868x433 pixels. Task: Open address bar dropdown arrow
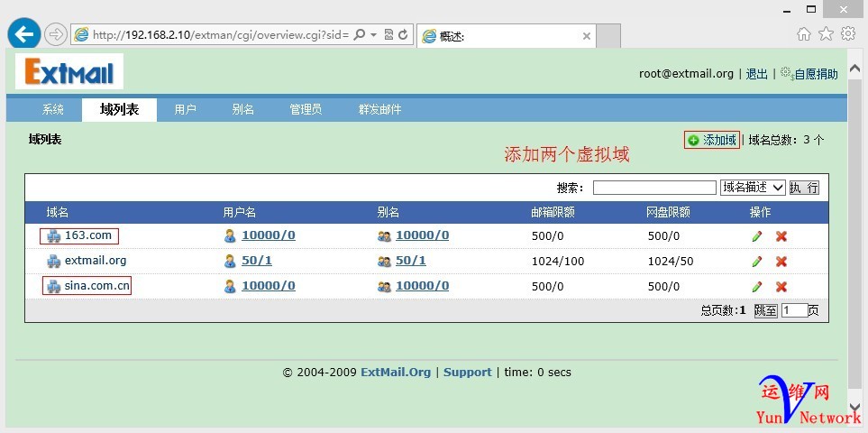374,35
